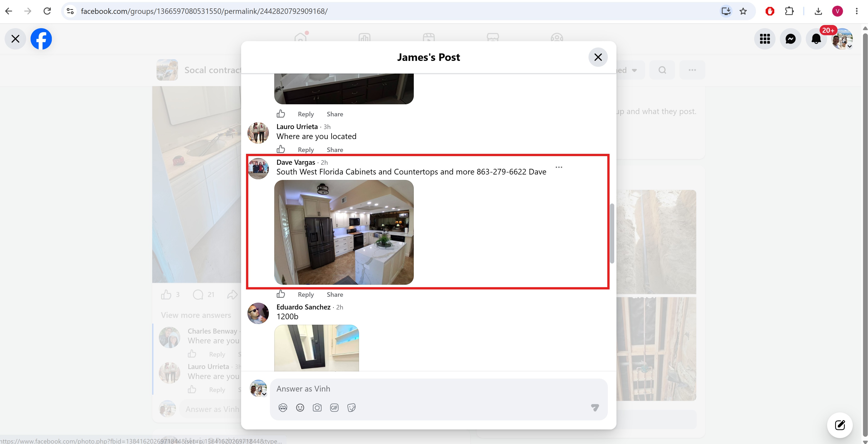Open Facebook notifications bell
Viewport: 868px width, 444px height.
point(816,39)
